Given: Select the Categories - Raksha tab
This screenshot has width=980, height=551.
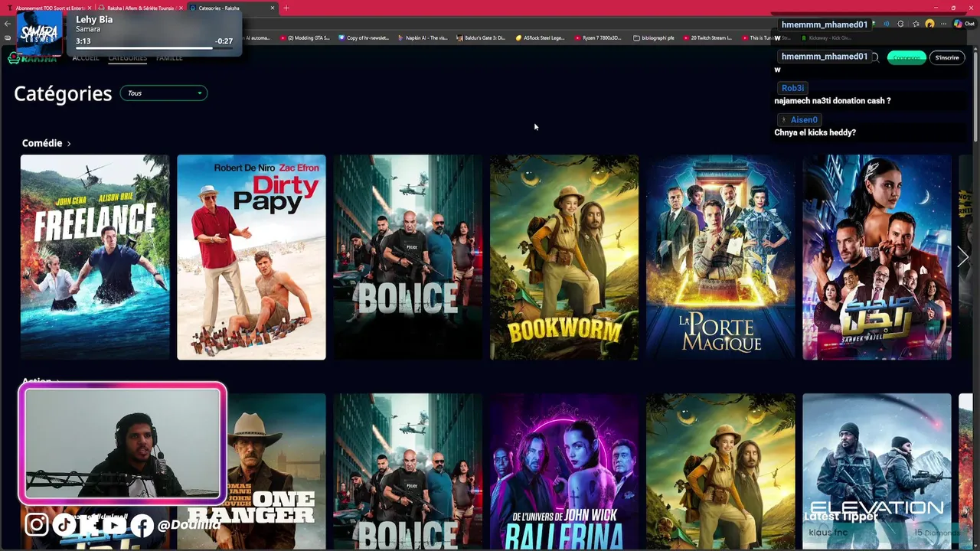Looking at the screenshot, I should 232,8.
